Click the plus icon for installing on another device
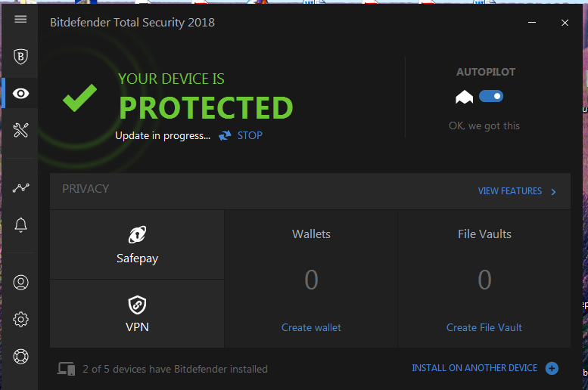588x390 pixels. coord(552,368)
